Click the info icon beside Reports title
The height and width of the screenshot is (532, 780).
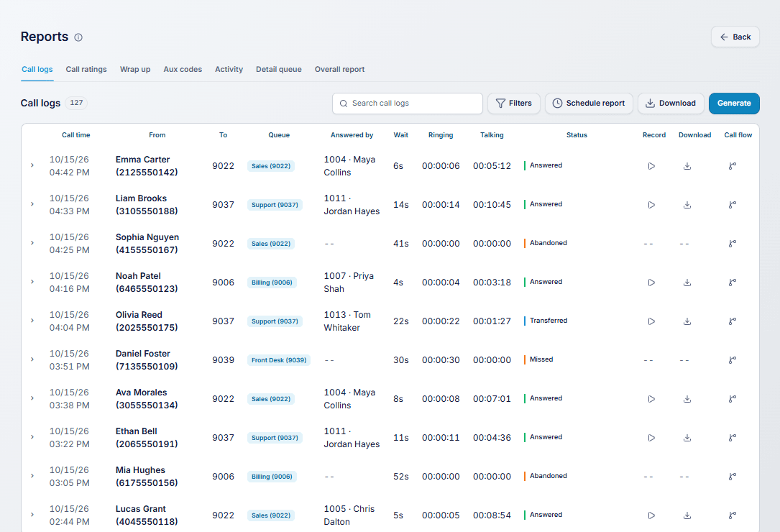78,37
